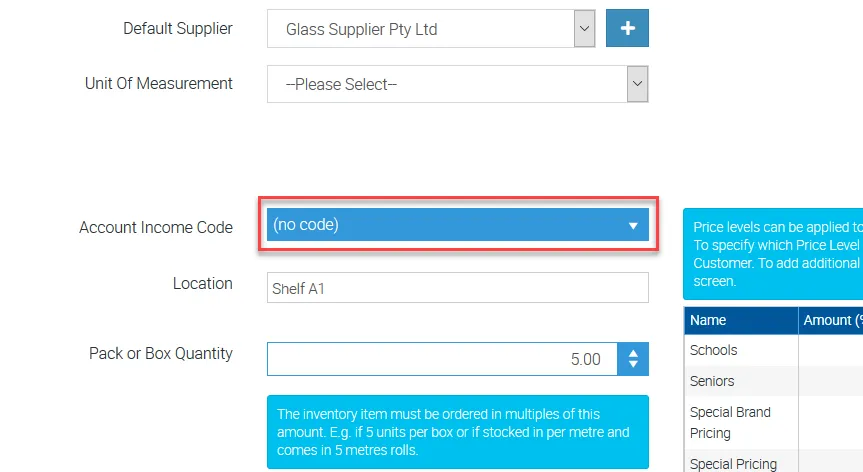Viewport: 863px width, 472px height.
Task: Open the Account Income Code dropdown
Action: 457,225
